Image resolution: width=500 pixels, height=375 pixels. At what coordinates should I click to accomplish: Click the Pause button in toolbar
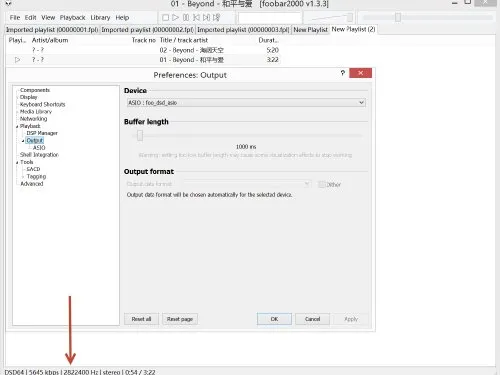coord(186,17)
